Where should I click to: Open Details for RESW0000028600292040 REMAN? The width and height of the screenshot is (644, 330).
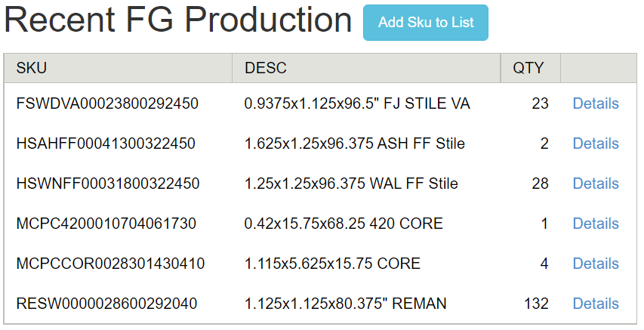(x=596, y=304)
